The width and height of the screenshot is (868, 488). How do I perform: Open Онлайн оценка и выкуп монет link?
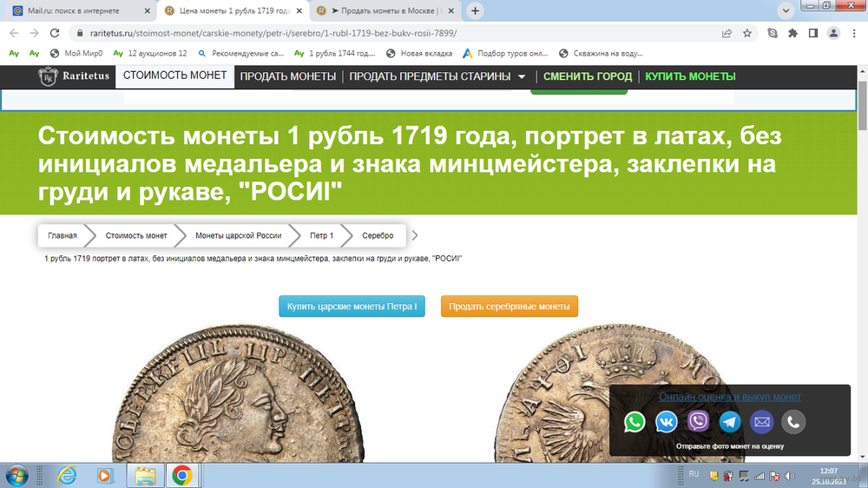pos(730,397)
